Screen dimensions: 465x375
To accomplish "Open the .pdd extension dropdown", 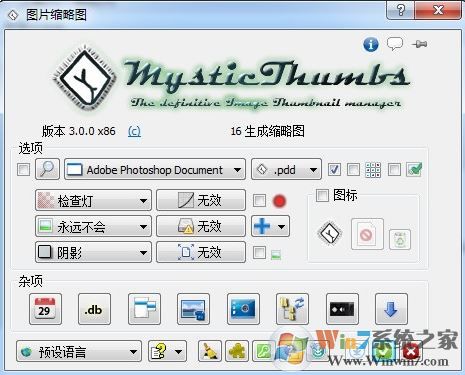I will [x=286, y=170].
